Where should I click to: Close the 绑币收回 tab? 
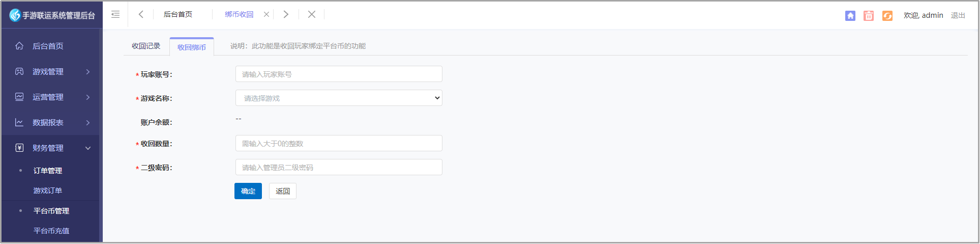pyautogui.click(x=266, y=14)
